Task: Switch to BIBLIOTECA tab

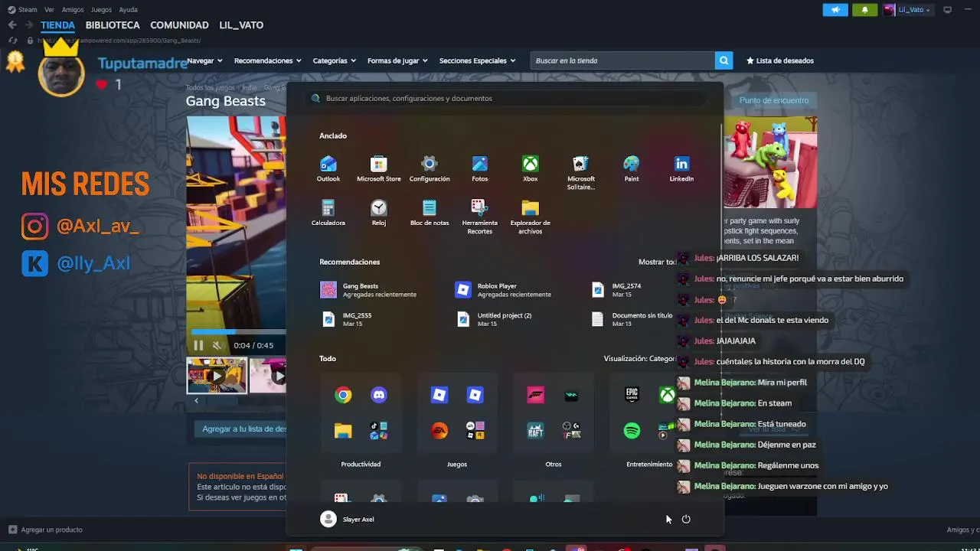Action: click(113, 25)
